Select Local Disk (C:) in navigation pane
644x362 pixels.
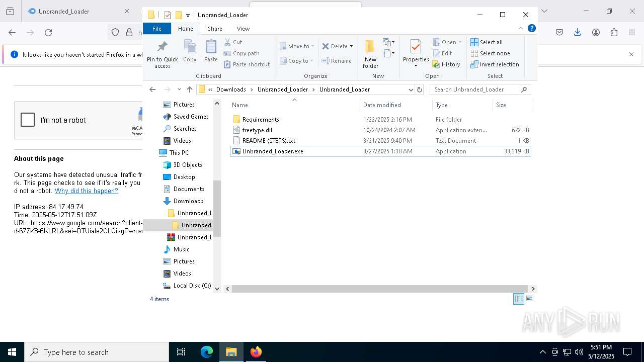pos(187,286)
